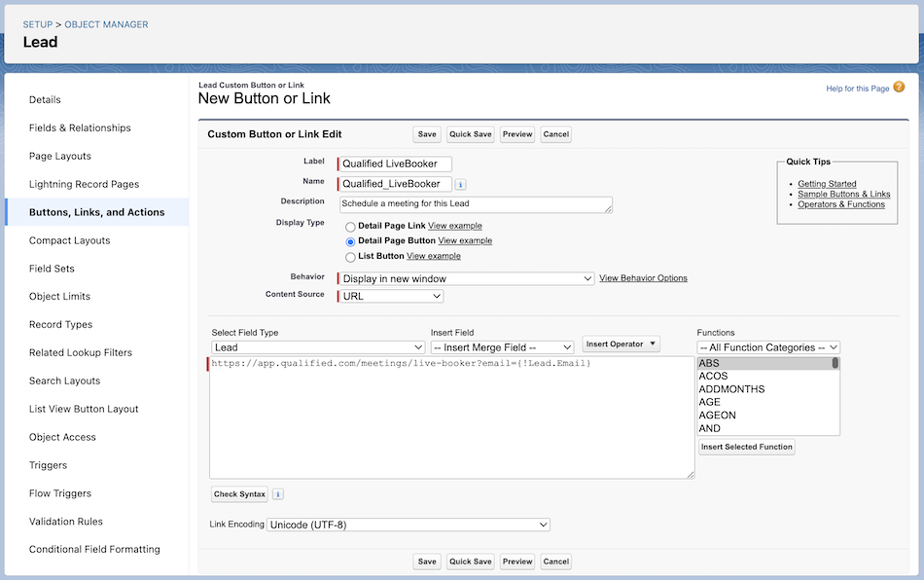Click the info icon beside the Name field
The height and width of the screenshot is (580, 924).
pyautogui.click(x=460, y=185)
